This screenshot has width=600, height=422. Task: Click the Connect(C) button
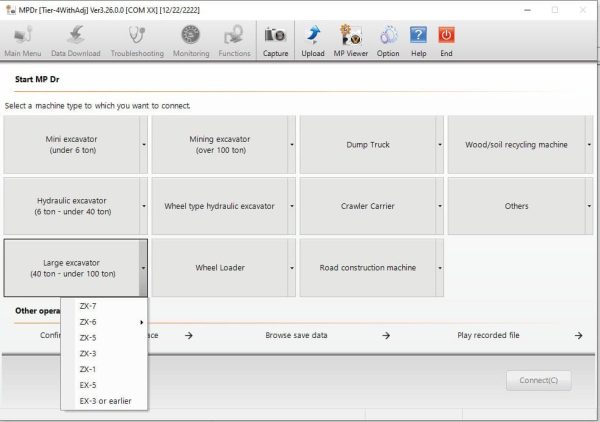point(538,380)
